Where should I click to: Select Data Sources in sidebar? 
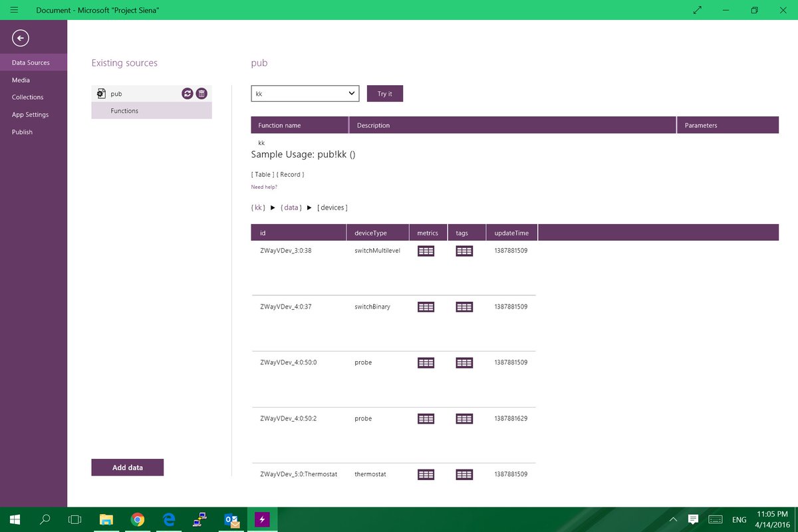point(33,63)
